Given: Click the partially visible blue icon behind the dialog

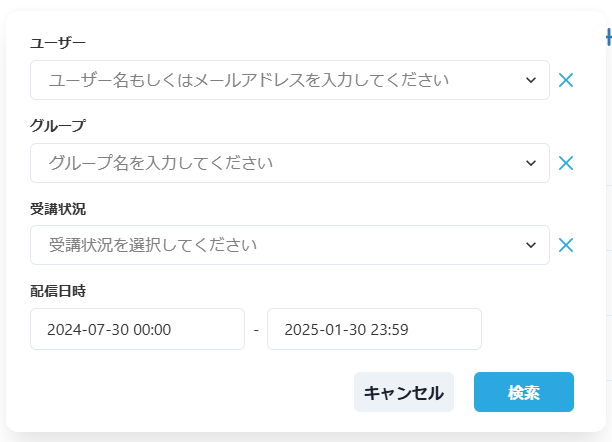Looking at the screenshot, I should (x=609, y=38).
